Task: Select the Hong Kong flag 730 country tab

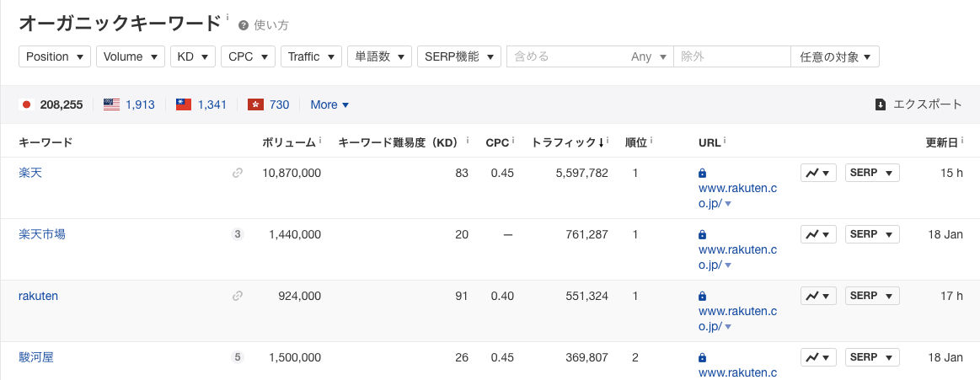Action: click(x=269, y=104)
